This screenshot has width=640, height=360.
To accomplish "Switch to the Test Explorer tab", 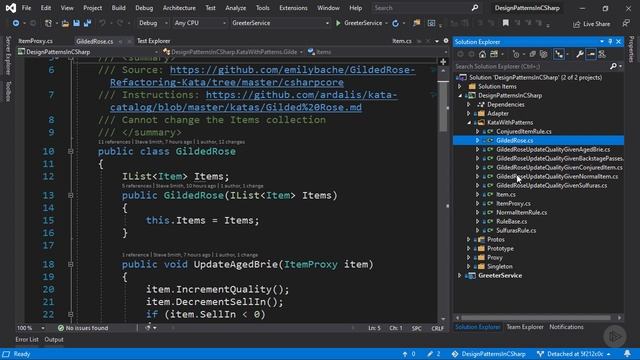I will click(x=153, y=41).
